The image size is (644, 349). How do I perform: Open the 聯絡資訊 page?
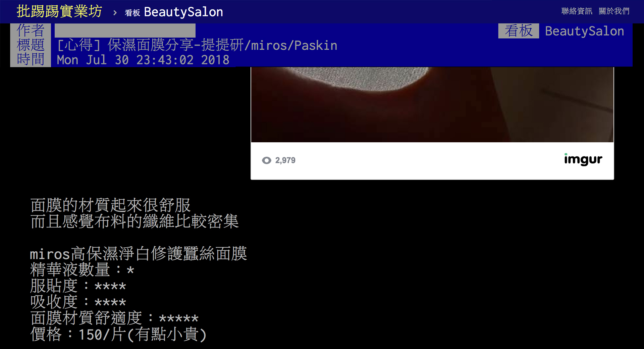[x=577, y=11]
